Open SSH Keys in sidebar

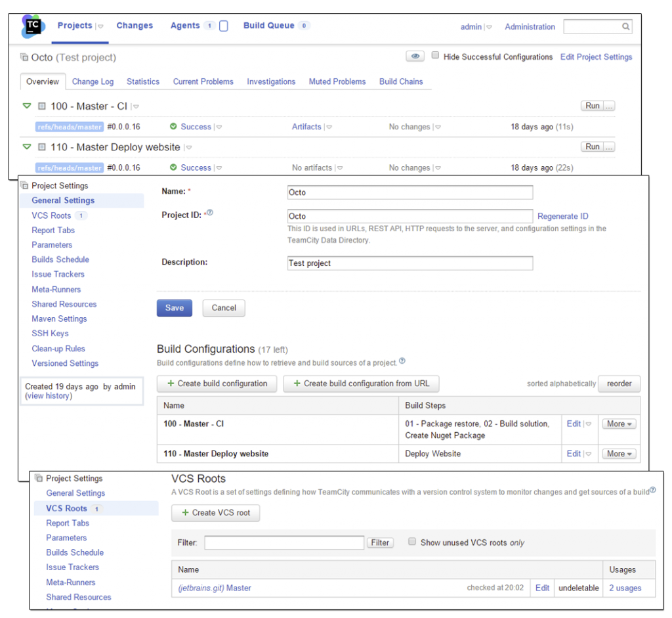point(50,333)
